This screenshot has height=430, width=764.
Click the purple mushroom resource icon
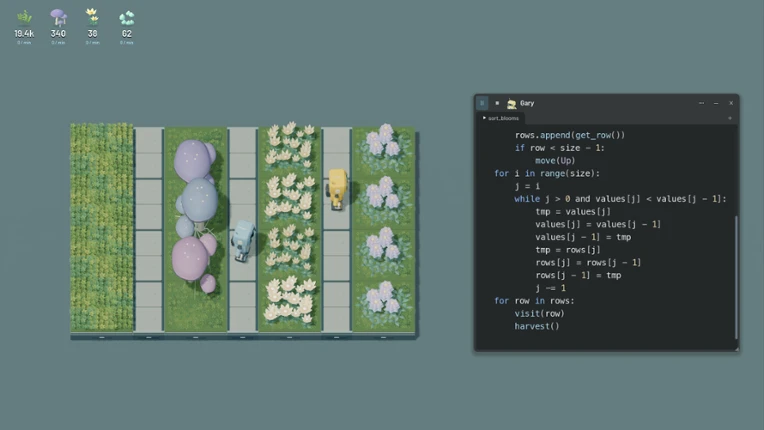58,18
